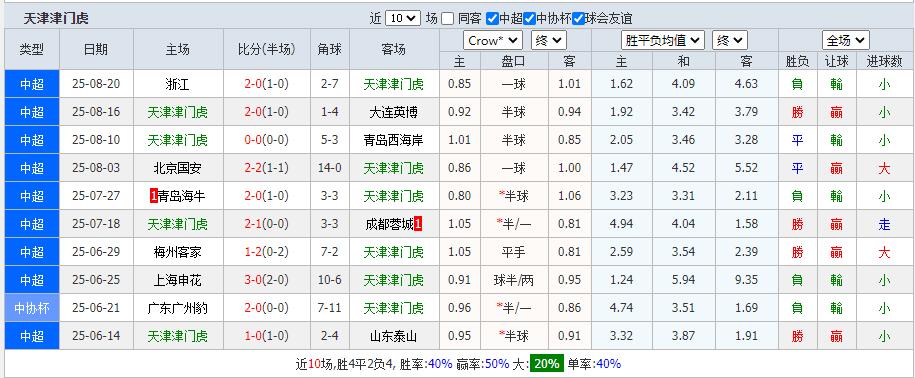Click the home odds value 4.94
915x378 pixels.
[621, 224]
